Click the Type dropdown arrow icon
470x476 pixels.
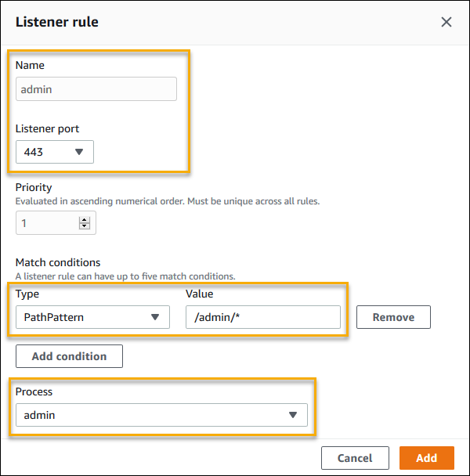click(155, 317)
